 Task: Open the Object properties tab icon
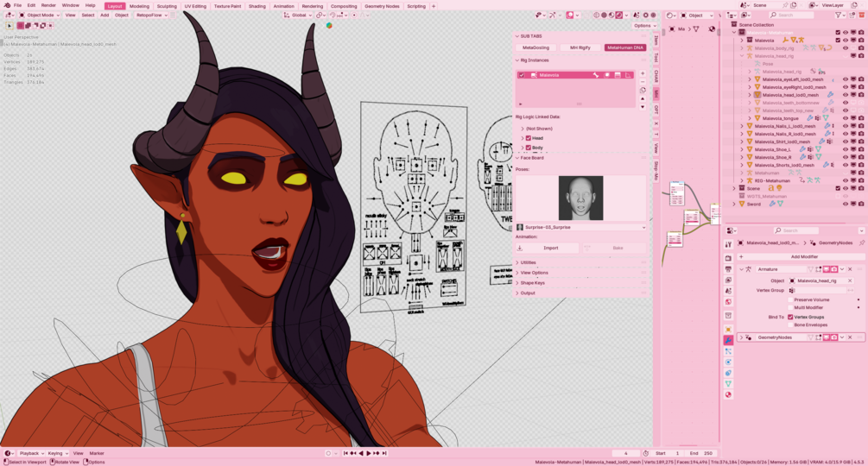pyautogui.click(x=728, y=330)
